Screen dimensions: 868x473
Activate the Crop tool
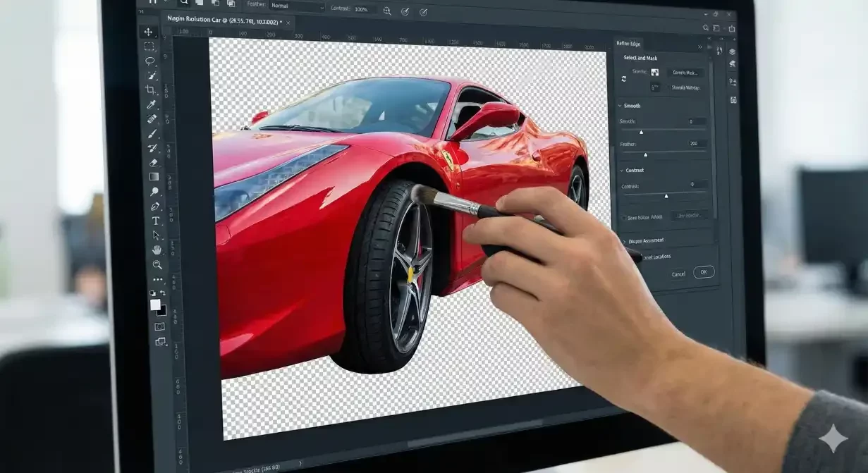coord(151,90)
